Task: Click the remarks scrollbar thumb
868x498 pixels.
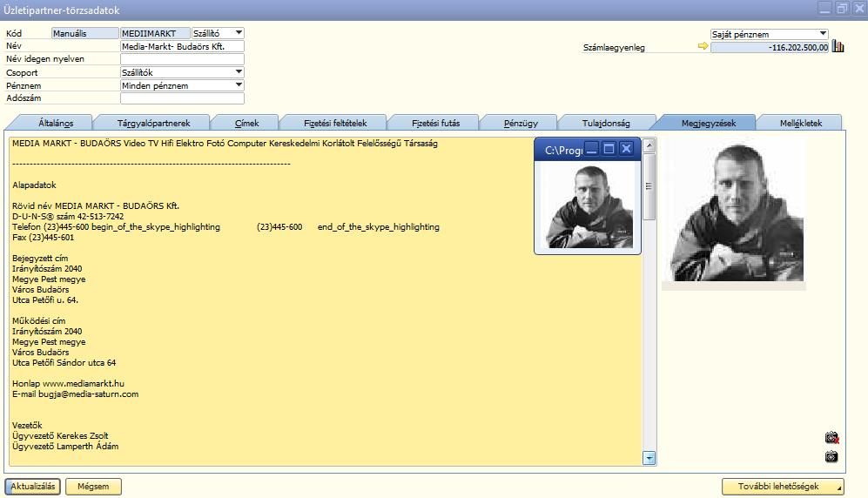Action: click(649, 186)
